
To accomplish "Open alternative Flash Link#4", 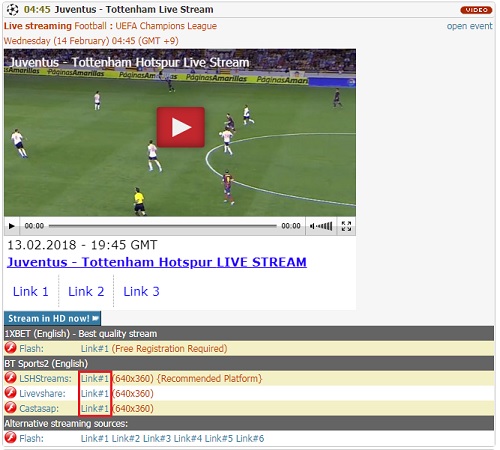I will point(188,438).
